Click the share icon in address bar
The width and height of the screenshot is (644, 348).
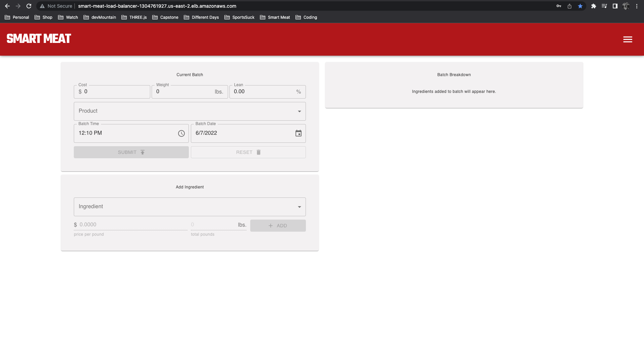tap(570, 6)
